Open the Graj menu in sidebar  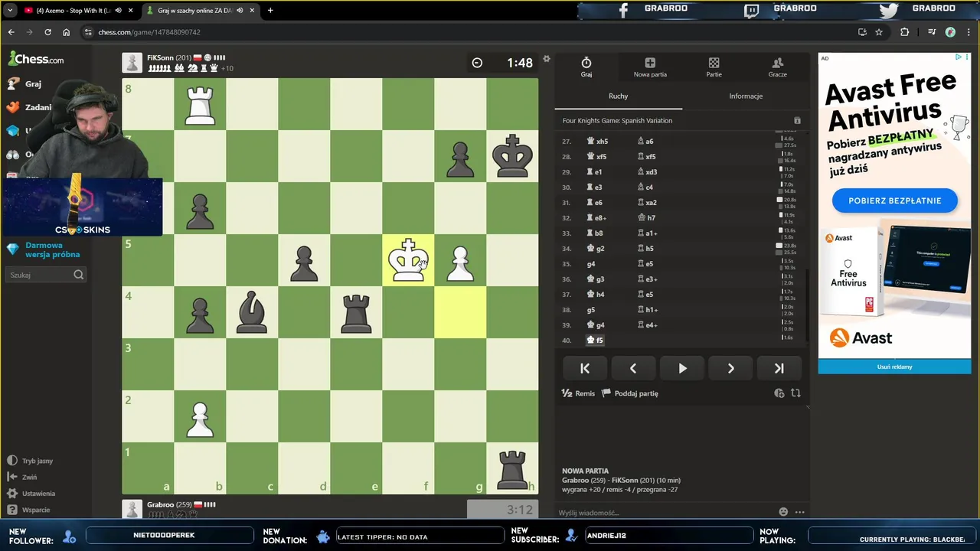pos(24,84)
